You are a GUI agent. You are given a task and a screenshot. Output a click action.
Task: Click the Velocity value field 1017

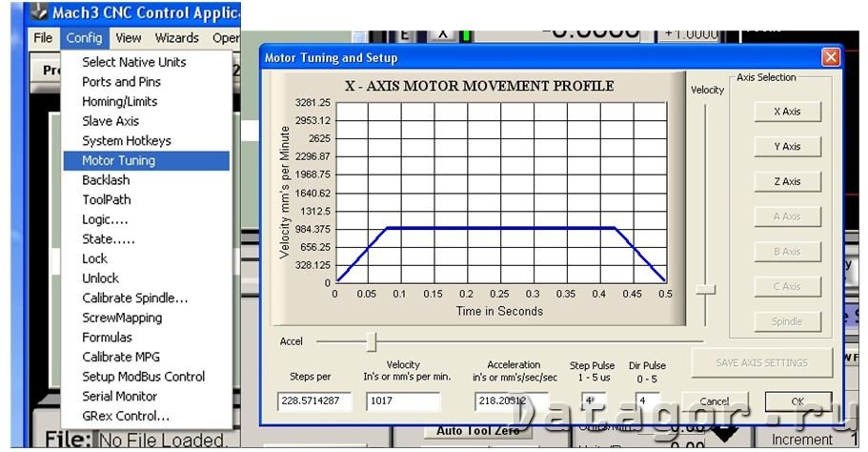(403, 401)
